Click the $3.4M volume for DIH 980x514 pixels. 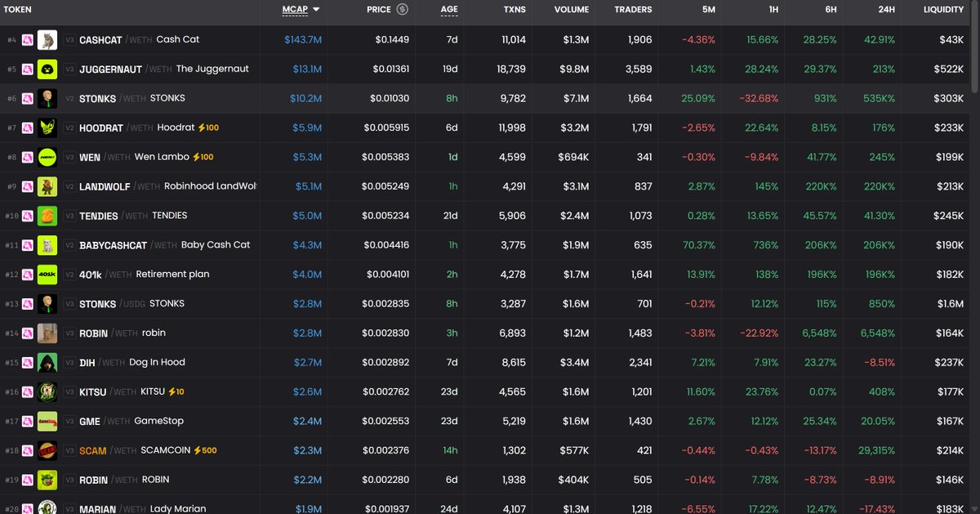[x=575, y=363]
